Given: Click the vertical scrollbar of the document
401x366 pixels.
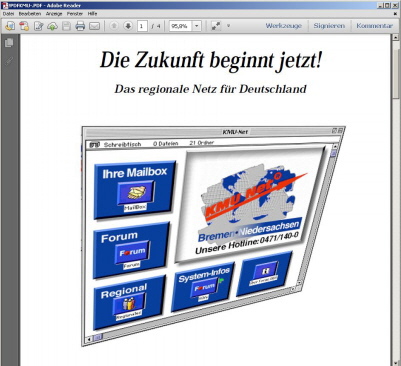Looking at the screenshot, I should [396, 200].
